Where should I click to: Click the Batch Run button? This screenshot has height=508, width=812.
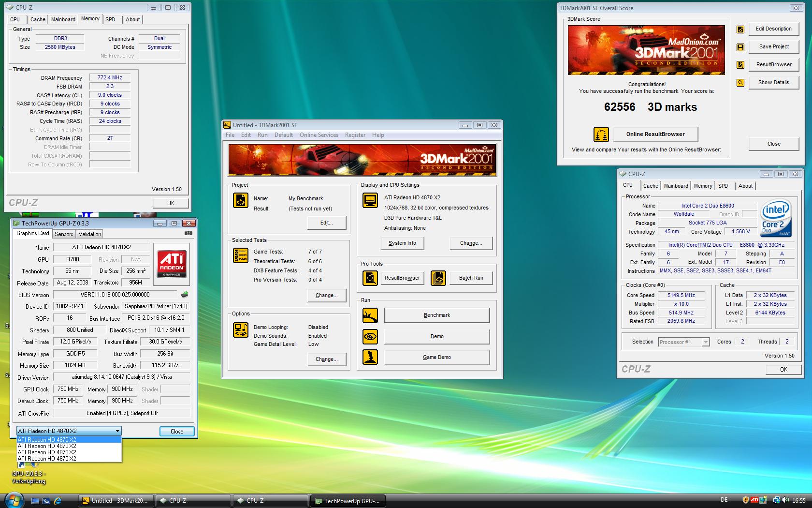(471, 278)
